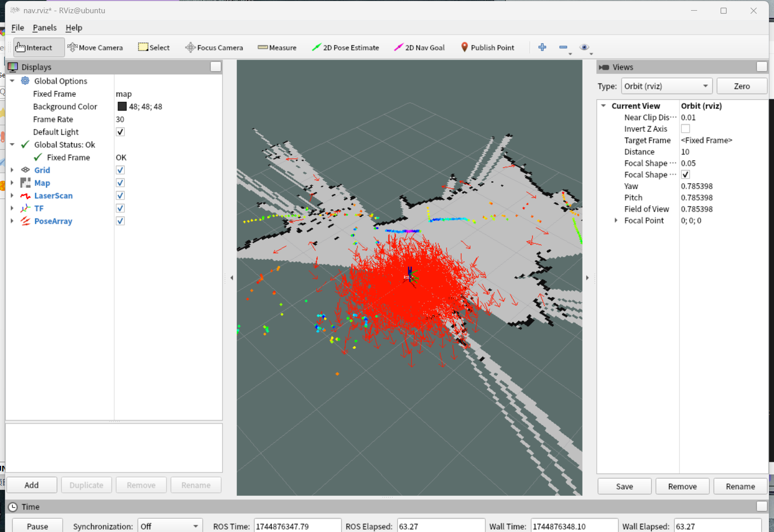Select the 2D Nav Goal tool
The width and height of the screenshot is (774, 532).
[x=419, y=47]
